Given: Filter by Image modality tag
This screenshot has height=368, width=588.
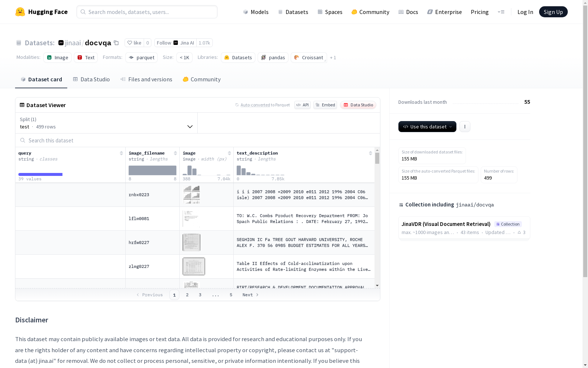Looking at the screenshot, I should click(58, 57).
